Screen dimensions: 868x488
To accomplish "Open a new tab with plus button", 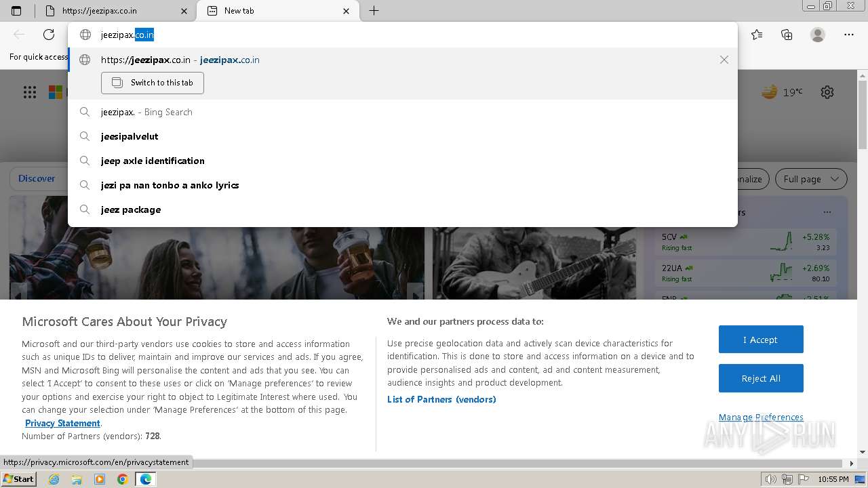I will (x=374, y=11).
